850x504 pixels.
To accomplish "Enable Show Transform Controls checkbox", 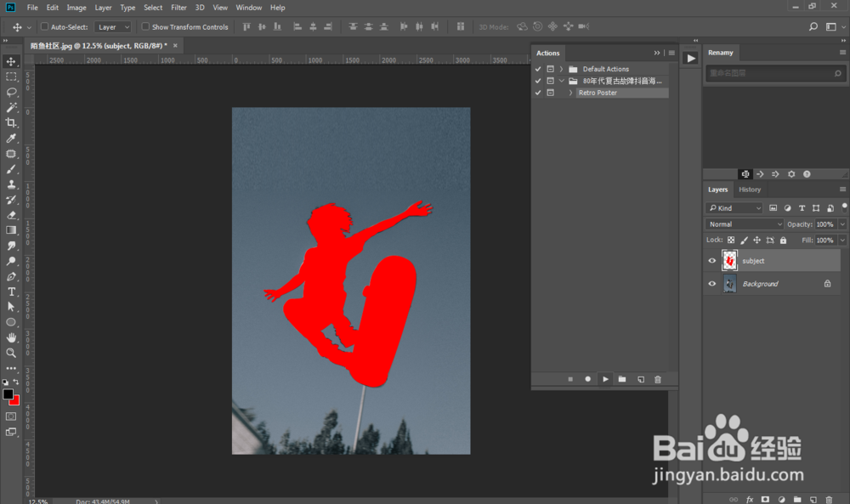I will (x=145, y=26).
